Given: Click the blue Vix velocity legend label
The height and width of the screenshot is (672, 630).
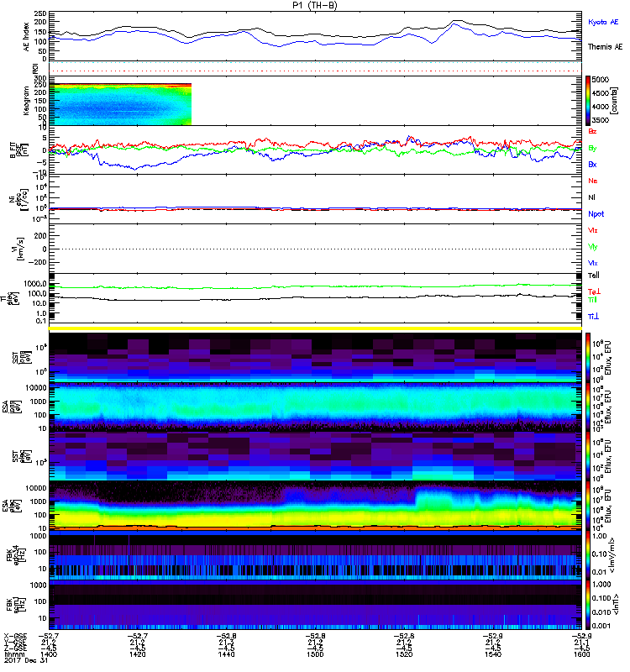Looking at the screenshot, I should 593,263.
